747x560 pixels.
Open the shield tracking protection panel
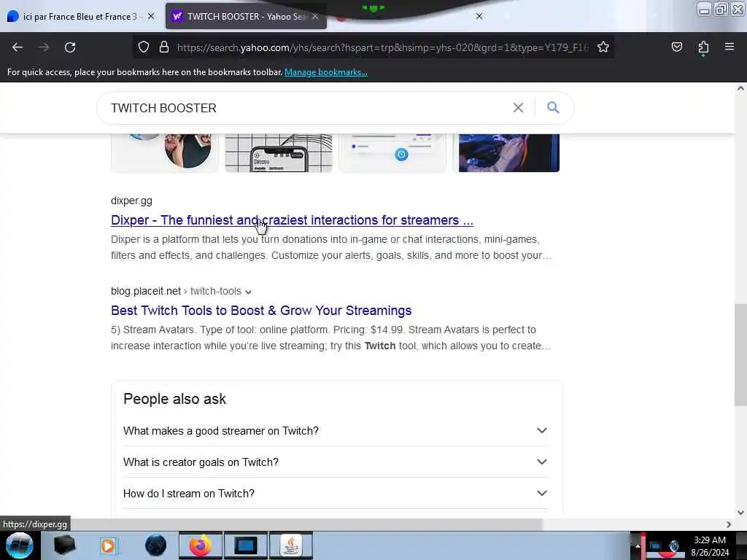[x=144, y=47]
